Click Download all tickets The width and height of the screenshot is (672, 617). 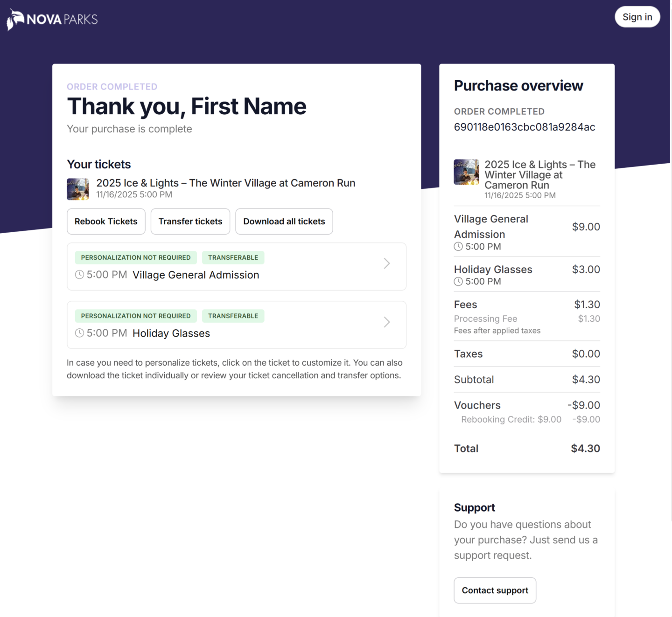click(284, 221)
